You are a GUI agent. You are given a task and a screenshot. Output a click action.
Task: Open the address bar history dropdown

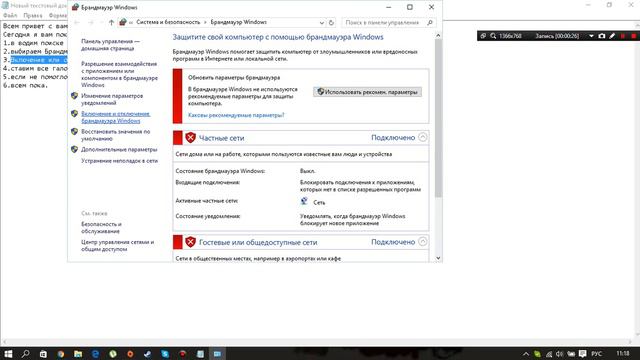coord(322,22)
